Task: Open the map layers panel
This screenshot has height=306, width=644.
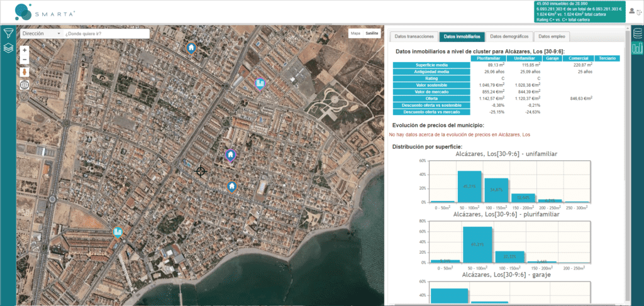Action: (8, 48)
